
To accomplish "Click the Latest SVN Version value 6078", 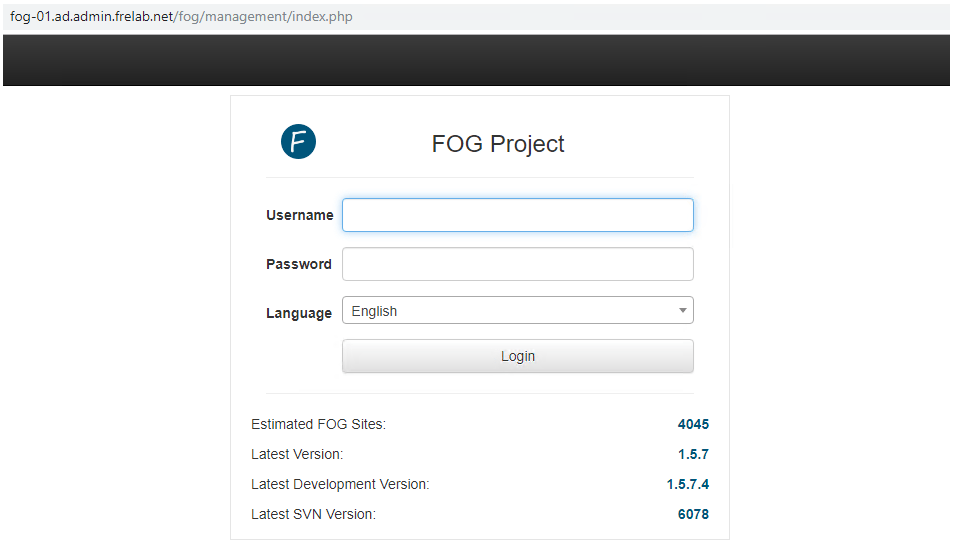I will coord(693,514).
